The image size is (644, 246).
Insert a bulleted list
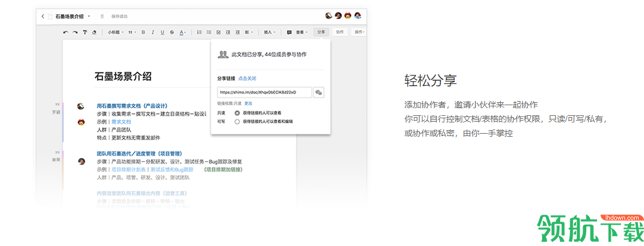[209, 32]
